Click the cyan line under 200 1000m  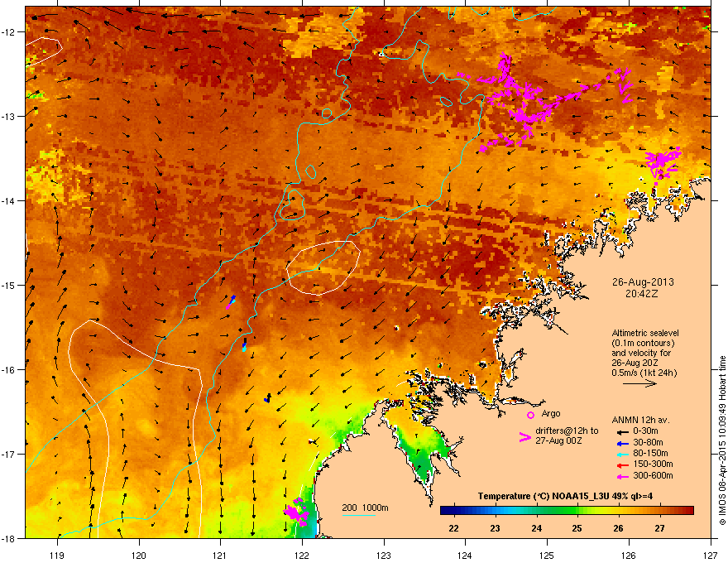358,515
